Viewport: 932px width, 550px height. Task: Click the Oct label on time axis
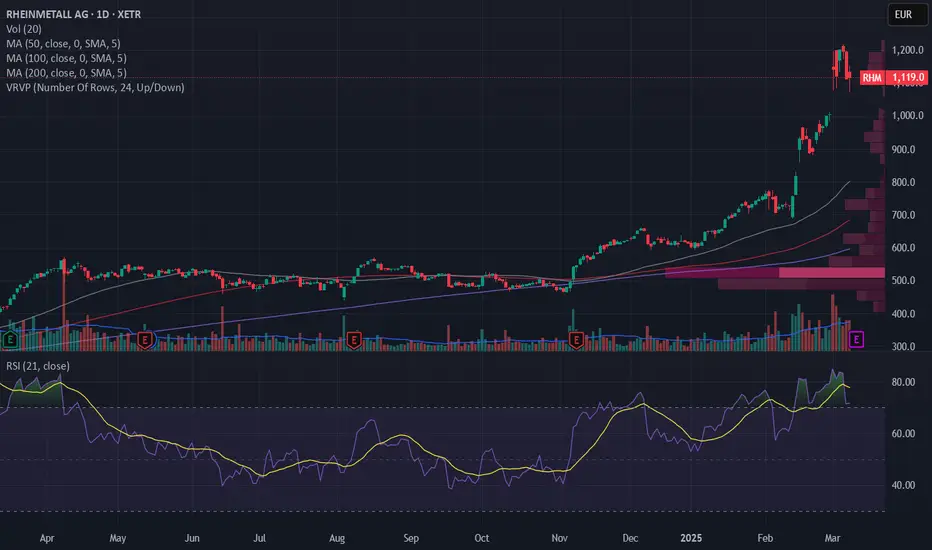pos(481,538)
